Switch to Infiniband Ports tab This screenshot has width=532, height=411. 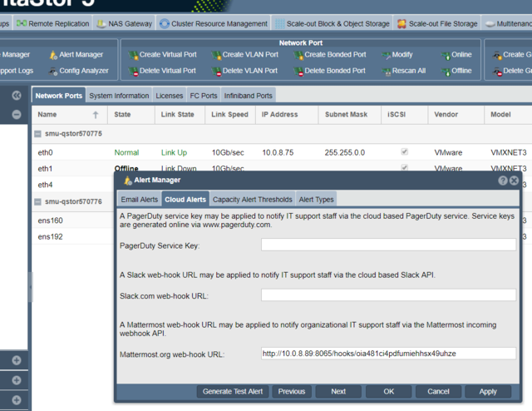(248, 96)
